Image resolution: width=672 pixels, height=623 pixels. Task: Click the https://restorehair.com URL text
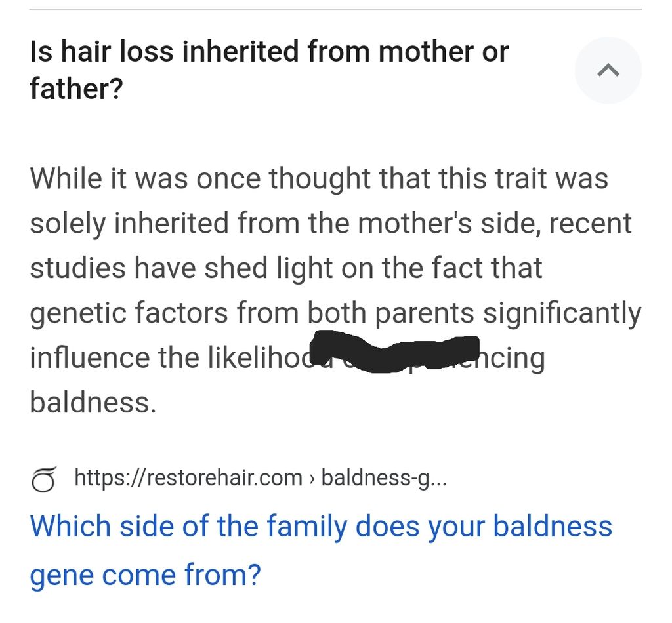(x=188, y=477)
